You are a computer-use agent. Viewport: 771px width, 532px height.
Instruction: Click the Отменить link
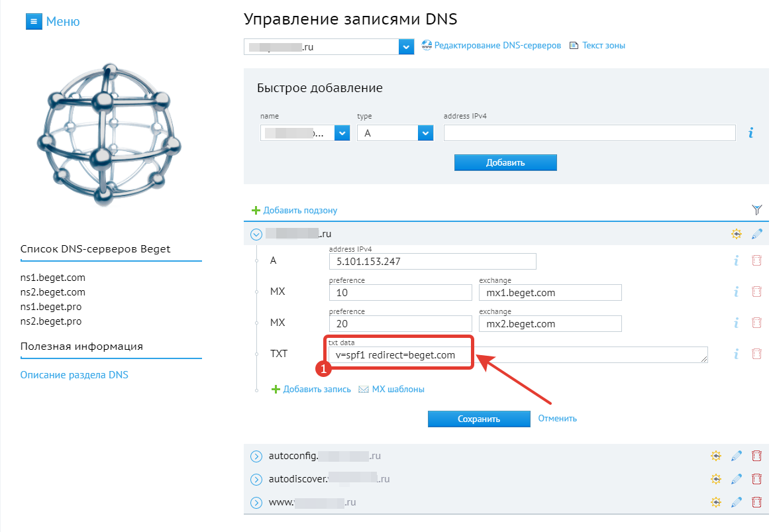coord(557,419)
